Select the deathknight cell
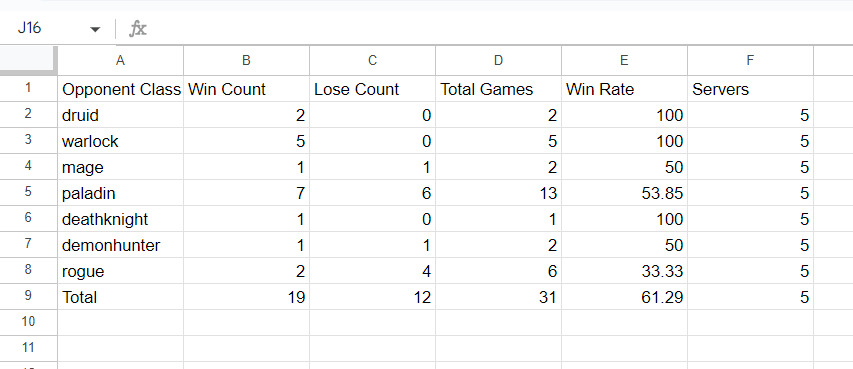 pos(120,219)
